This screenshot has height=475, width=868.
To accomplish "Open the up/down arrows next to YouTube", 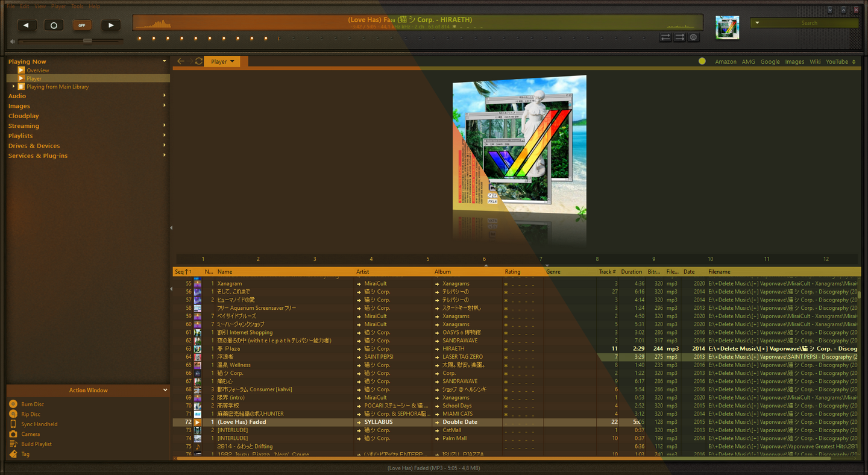I will click(854, 61).
